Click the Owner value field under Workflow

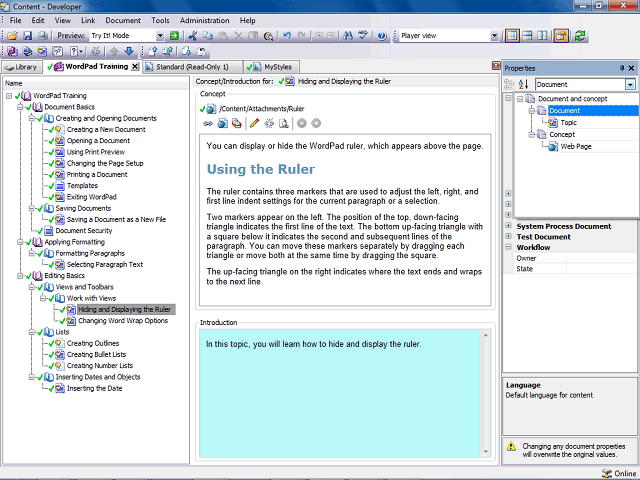click(601, 258)
